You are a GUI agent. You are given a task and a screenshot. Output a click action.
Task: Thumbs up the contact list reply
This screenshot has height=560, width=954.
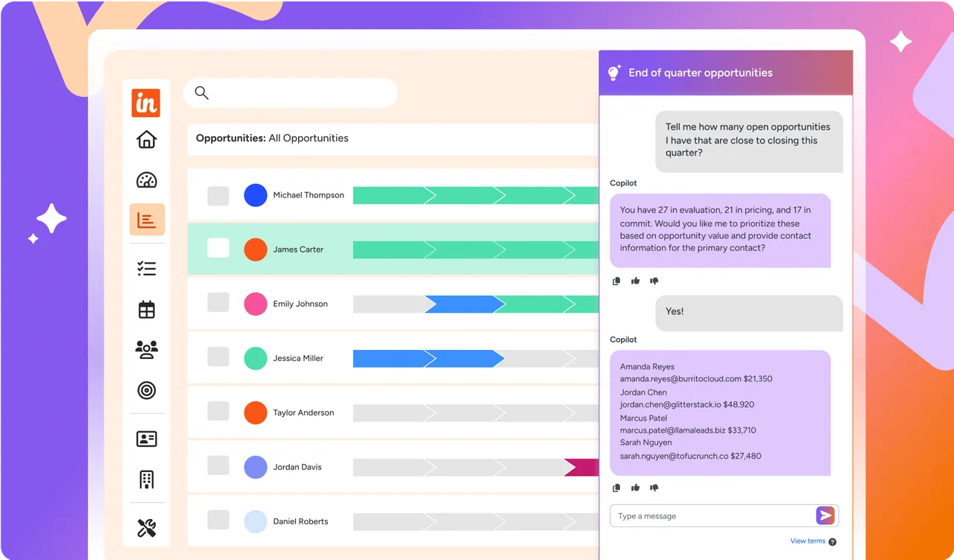[x=636, y=489]
